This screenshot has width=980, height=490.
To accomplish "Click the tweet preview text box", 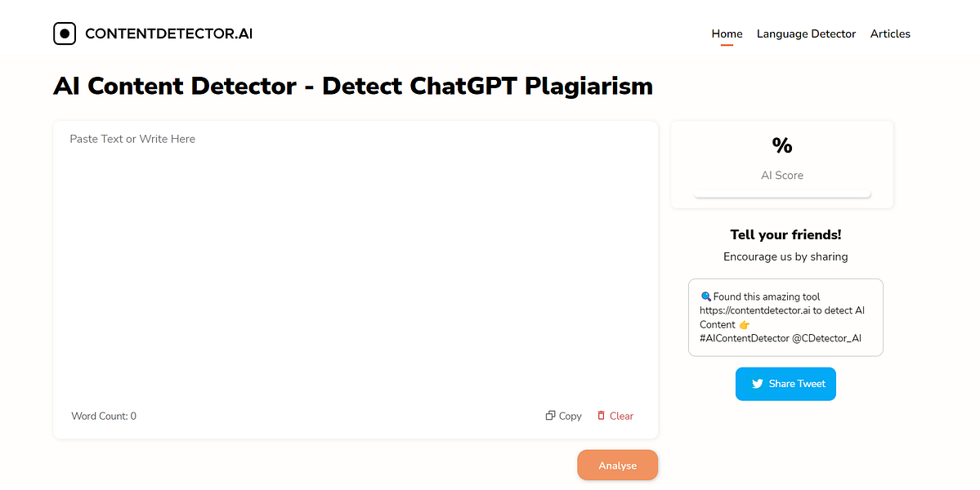I will pyautogui.click(x=785, y=317).
